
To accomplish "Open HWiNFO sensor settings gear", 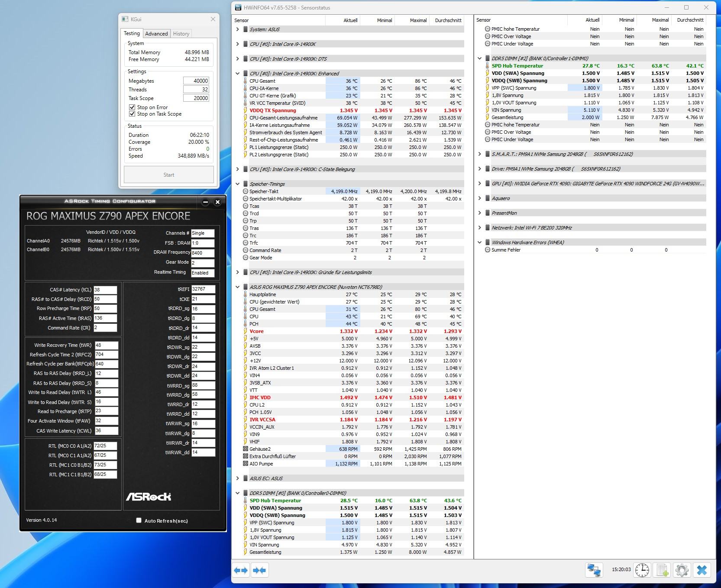I will [682, 570].
